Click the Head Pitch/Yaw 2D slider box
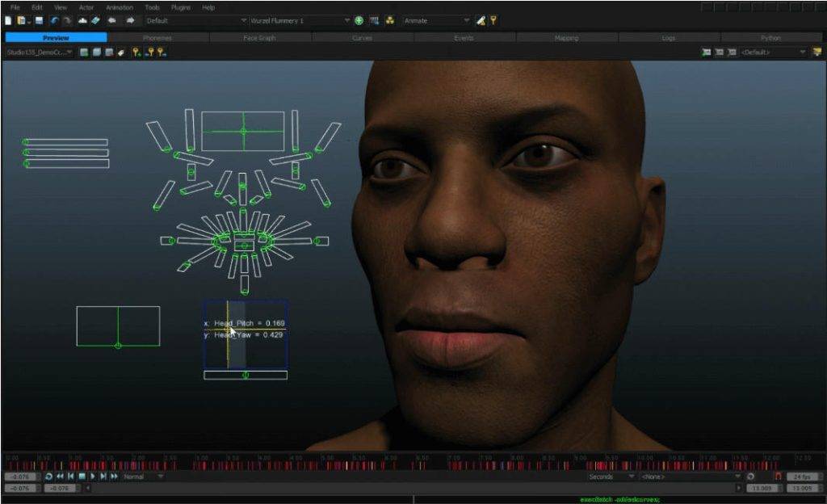The width and height of the screenshot is (827, 504). click(246, 334)
